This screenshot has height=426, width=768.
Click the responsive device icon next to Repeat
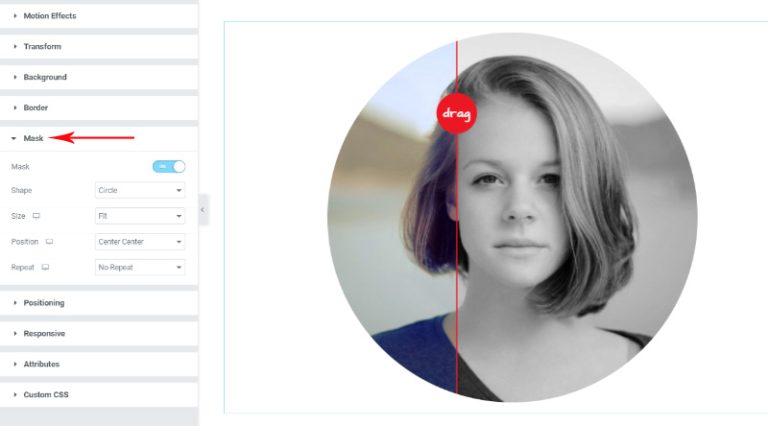(x=45, y=267)
